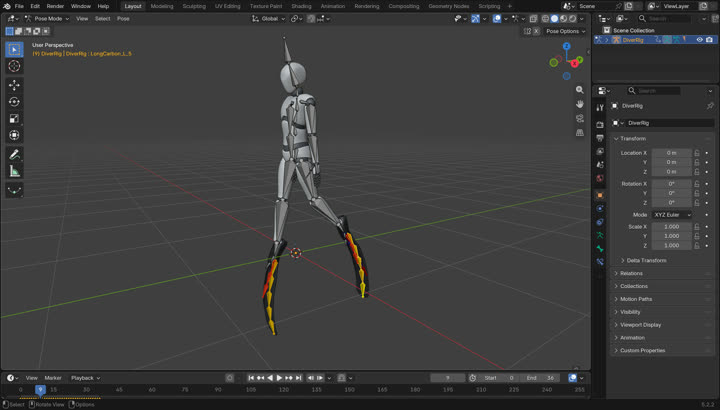Select the Annotate tool
The width and height of the screenshot is (720, 410).
pos(14,154)
